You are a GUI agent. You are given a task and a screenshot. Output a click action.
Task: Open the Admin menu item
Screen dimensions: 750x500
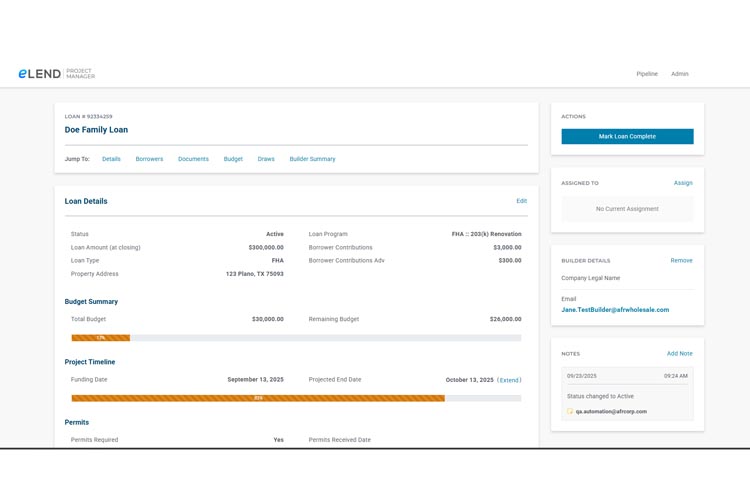point(679,74)
